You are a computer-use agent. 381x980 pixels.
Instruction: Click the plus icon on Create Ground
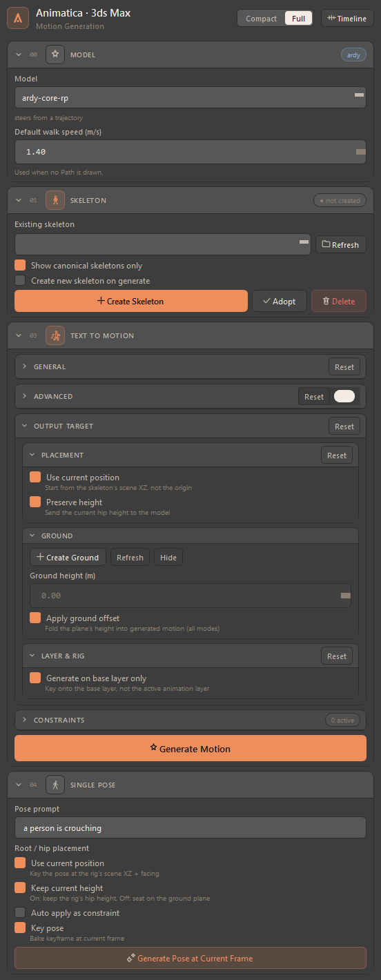tap(40, 557)
